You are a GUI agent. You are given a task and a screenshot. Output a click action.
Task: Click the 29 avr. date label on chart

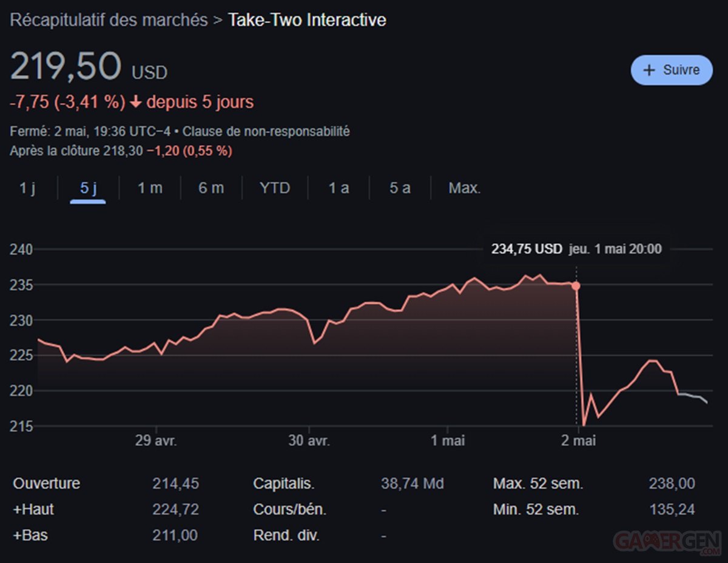coord(157,441)
